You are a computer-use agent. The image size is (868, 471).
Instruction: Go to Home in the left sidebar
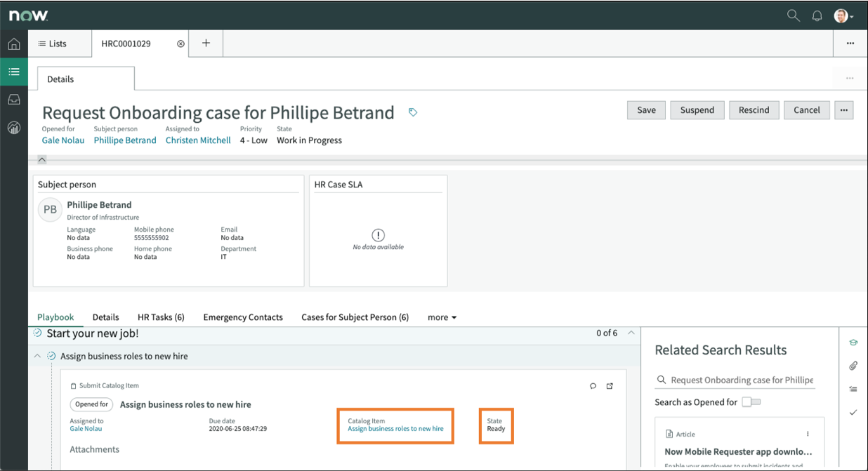(13, 44)
